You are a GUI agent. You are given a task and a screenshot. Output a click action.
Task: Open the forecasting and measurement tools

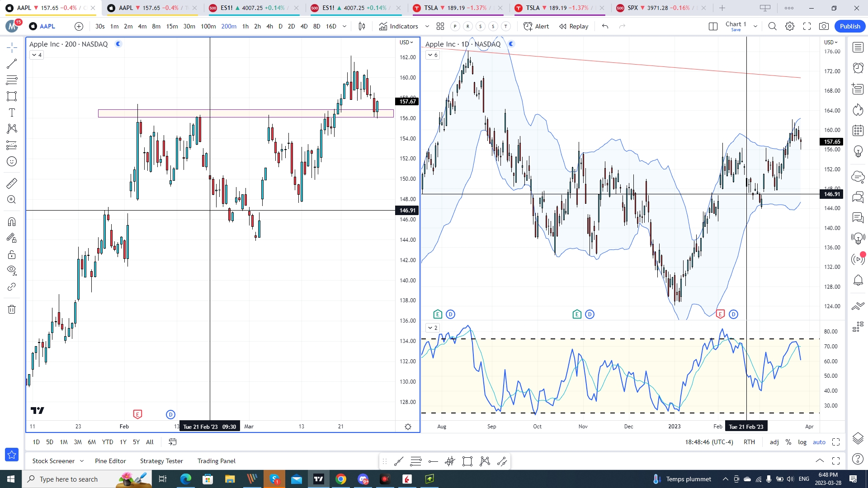(12, 145)
